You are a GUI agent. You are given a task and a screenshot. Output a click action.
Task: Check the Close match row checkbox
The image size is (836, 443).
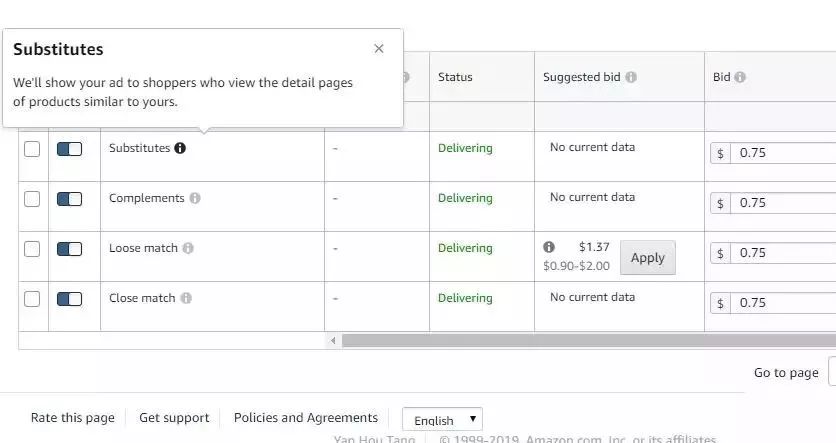pos(32,299)
